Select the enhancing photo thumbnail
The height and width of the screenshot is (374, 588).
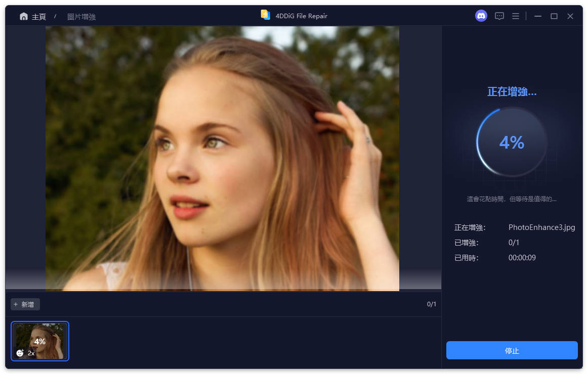40,341
